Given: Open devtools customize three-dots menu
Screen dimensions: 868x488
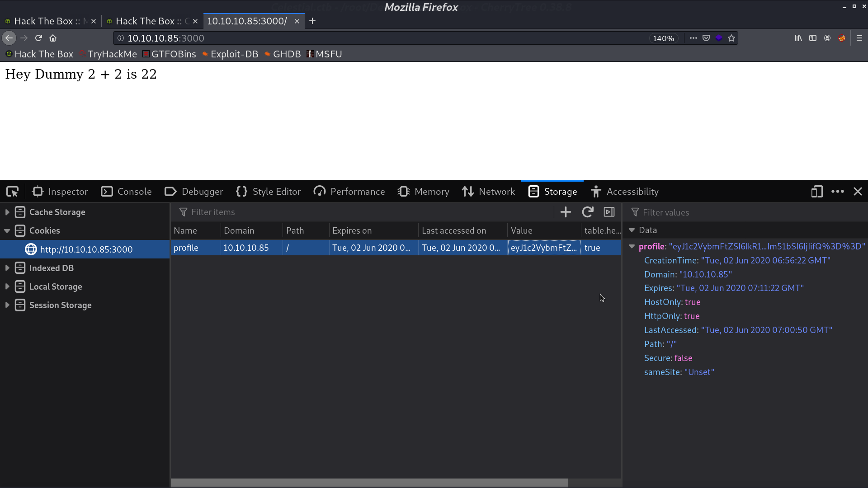Looking at the screenshot, I should (838, 192).
